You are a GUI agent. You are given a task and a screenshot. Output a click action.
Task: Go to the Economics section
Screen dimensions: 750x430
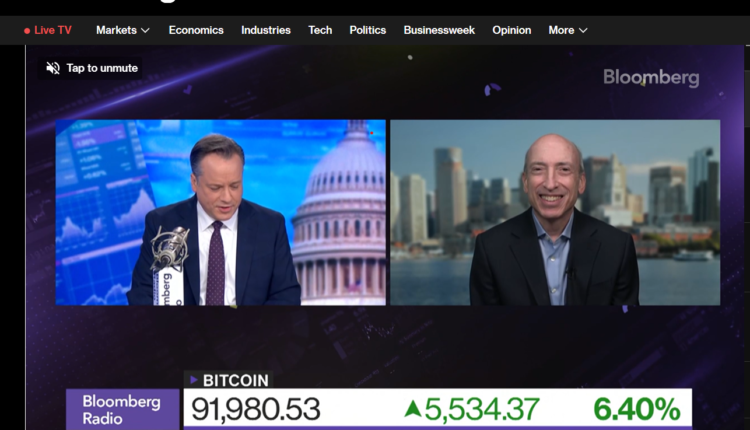tap(196, 30)
